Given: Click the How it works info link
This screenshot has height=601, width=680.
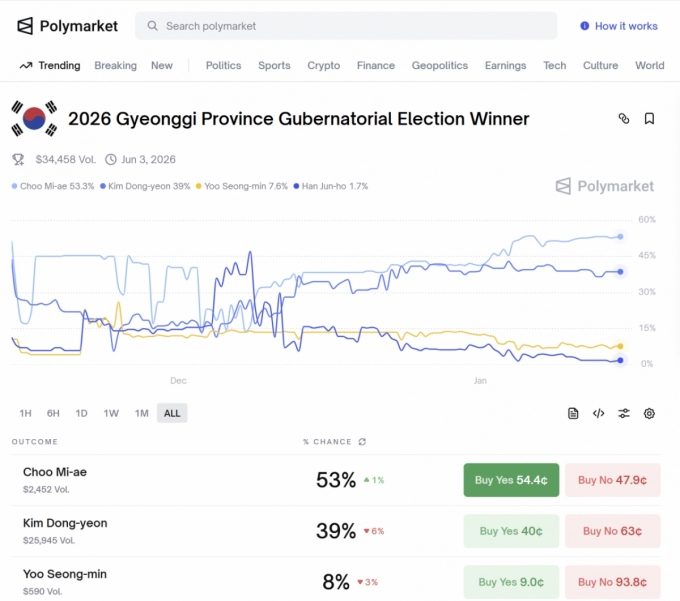Looking at the screenshot, I should tap(618, 26).
